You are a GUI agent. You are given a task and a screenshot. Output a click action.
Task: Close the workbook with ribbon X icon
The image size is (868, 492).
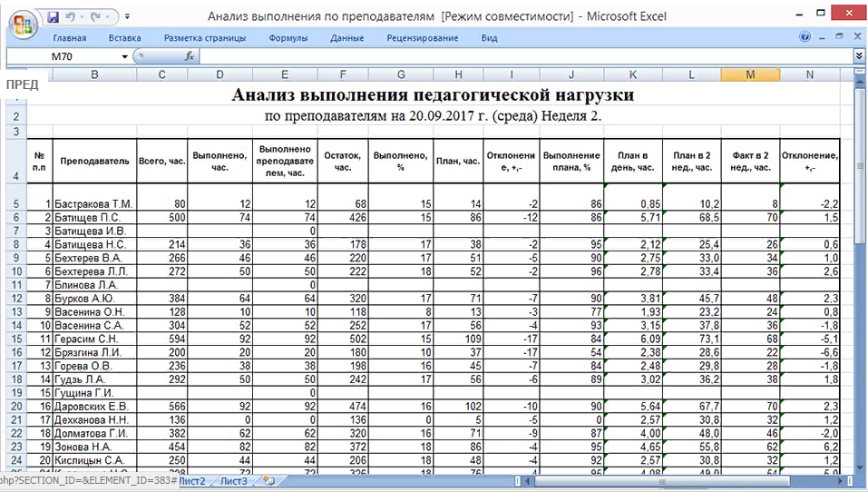[857, 38]
